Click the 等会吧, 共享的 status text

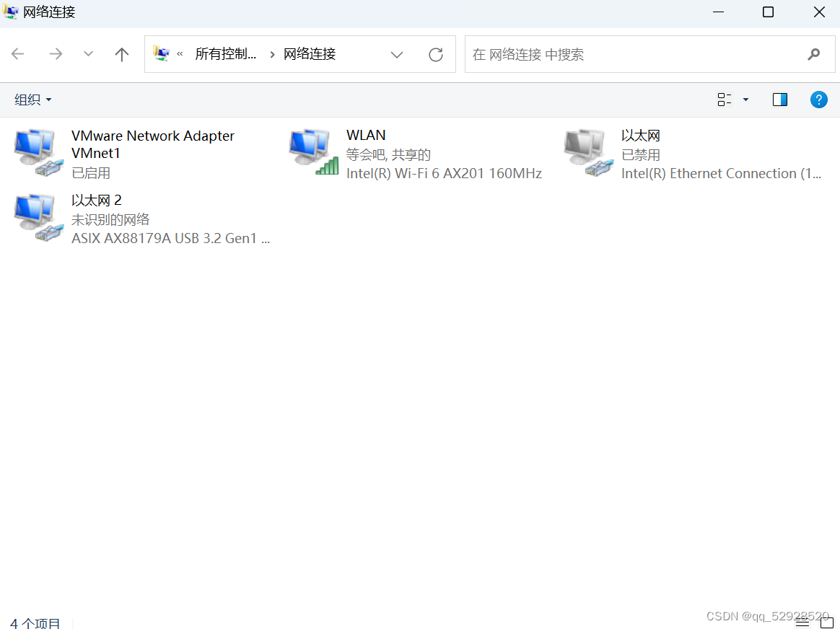[x=388, y=155]
